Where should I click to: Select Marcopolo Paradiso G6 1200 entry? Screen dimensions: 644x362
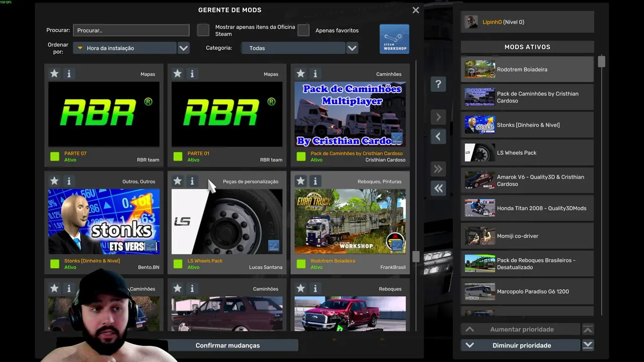527,292
